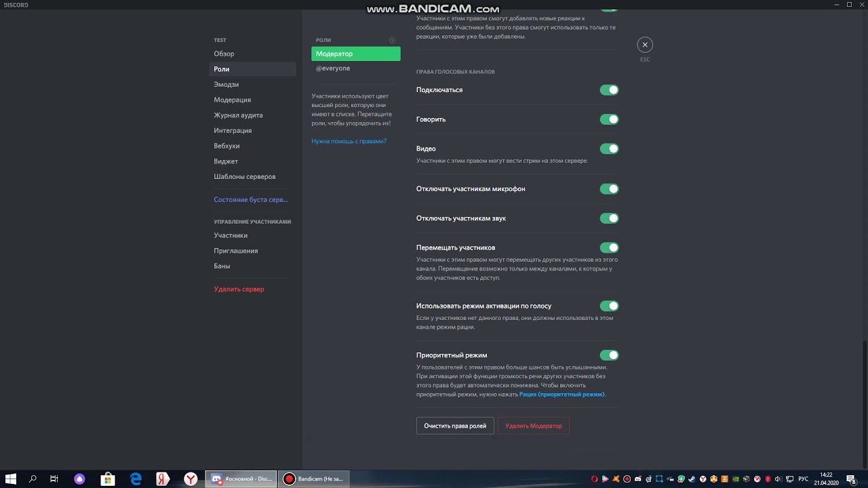
Task: Open Task View in the taskbar
Action: click(54, 479)
